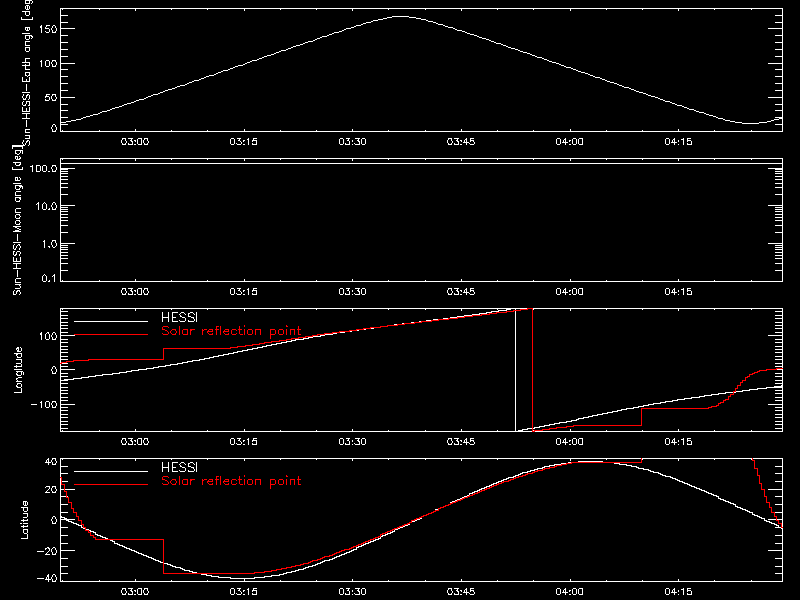Click '04:15' under the Latitude plot

click(678, 591)
